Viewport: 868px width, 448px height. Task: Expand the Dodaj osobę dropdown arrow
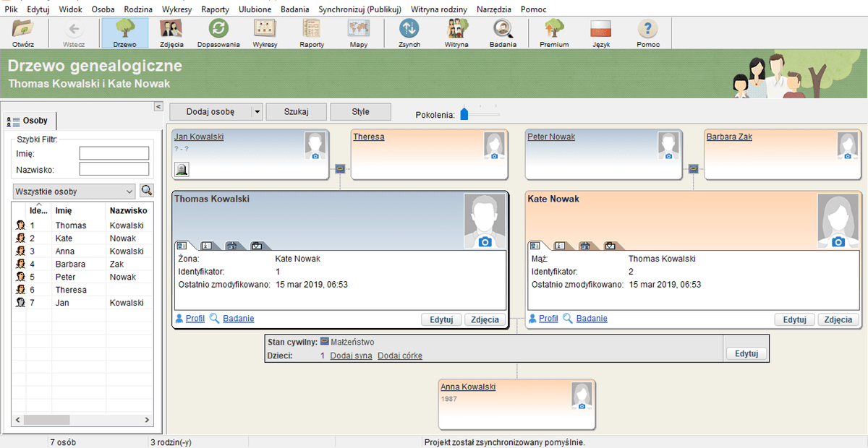click(x=256, y=112)
